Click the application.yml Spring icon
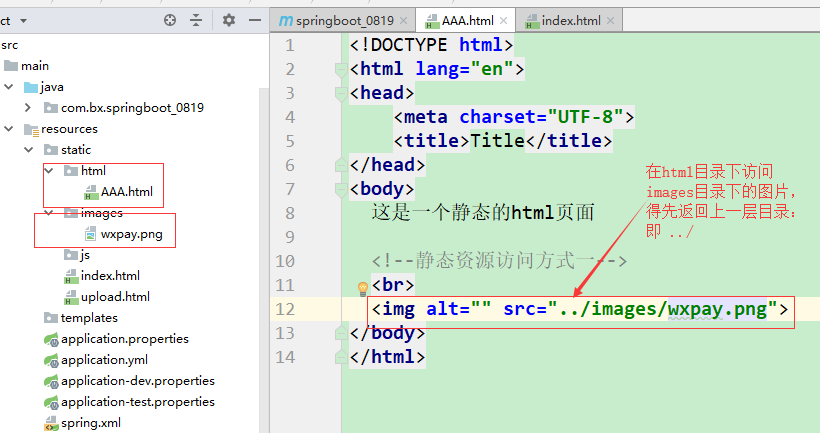820x433 pixels. click(51, 360)
